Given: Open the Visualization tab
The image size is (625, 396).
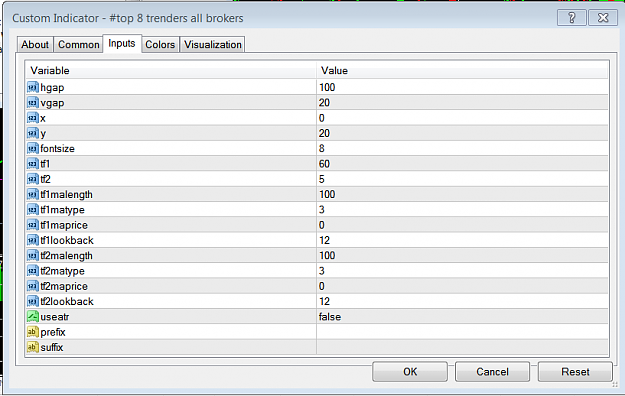Looking at the screenshot, I should tap(212, 44).
